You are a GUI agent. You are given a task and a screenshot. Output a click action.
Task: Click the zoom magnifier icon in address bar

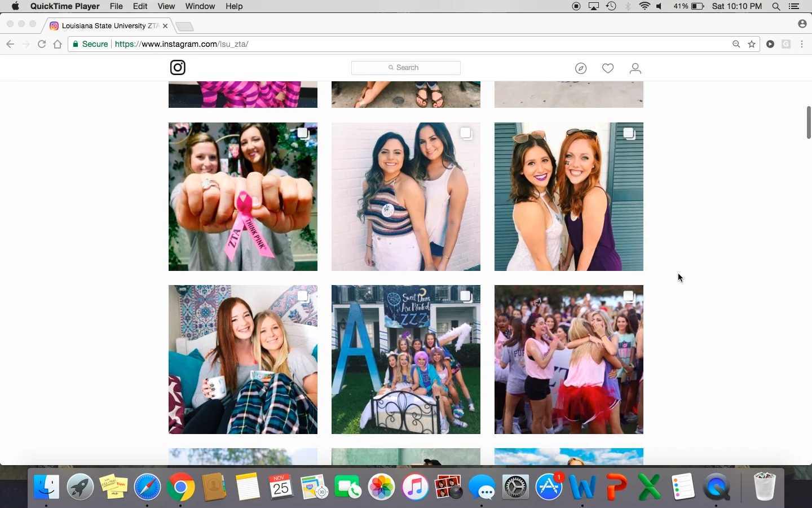(x=736, y=44)
